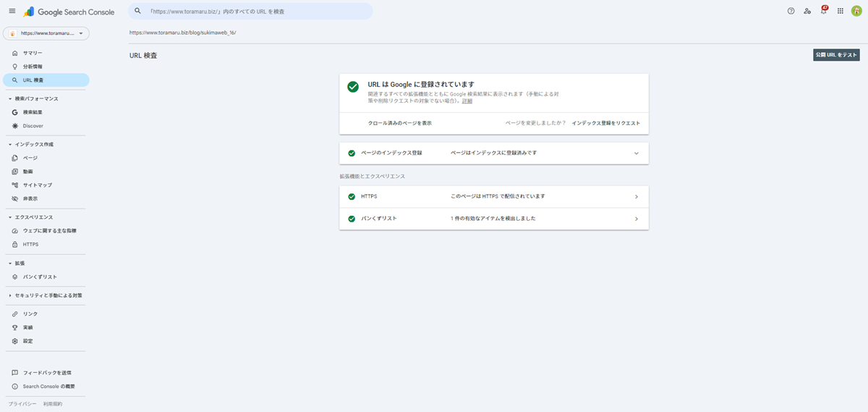Open the notifications bell
This screenshot has height=412, width=868.
tap(823, 11)
